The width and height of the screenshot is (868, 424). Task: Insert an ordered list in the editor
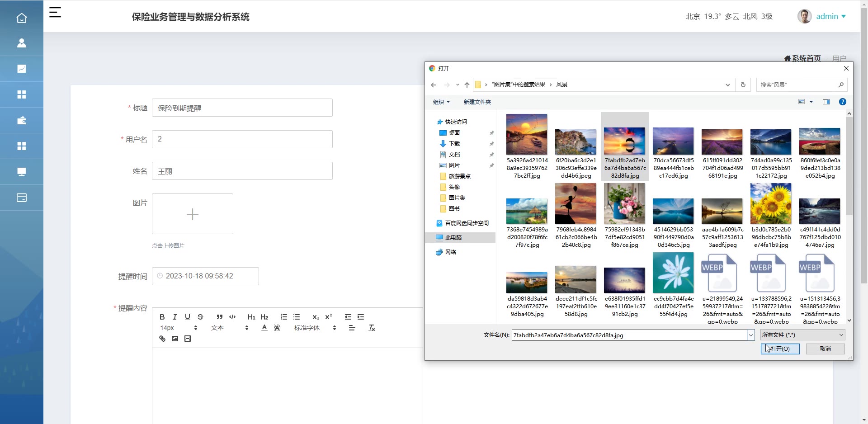pos(284,317)
